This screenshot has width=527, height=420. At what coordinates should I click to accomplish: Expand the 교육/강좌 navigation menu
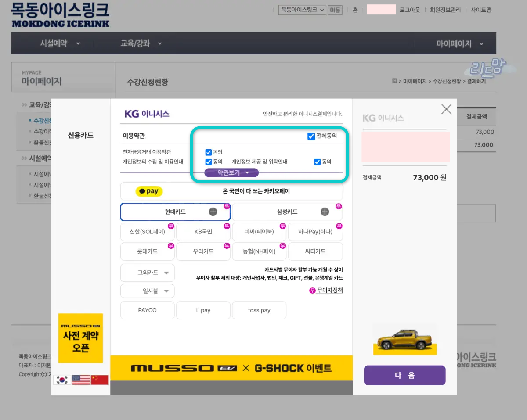click(x=141, y=43)
